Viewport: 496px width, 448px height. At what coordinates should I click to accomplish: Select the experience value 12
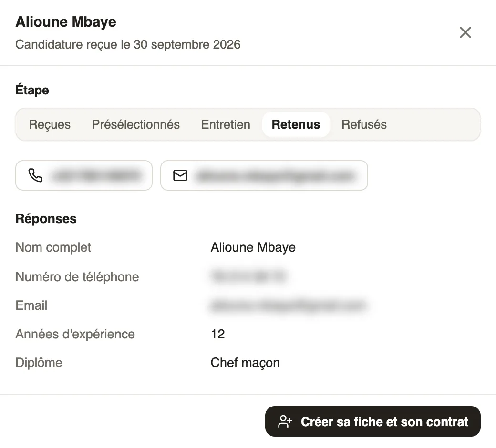click(x=217, y=334)
